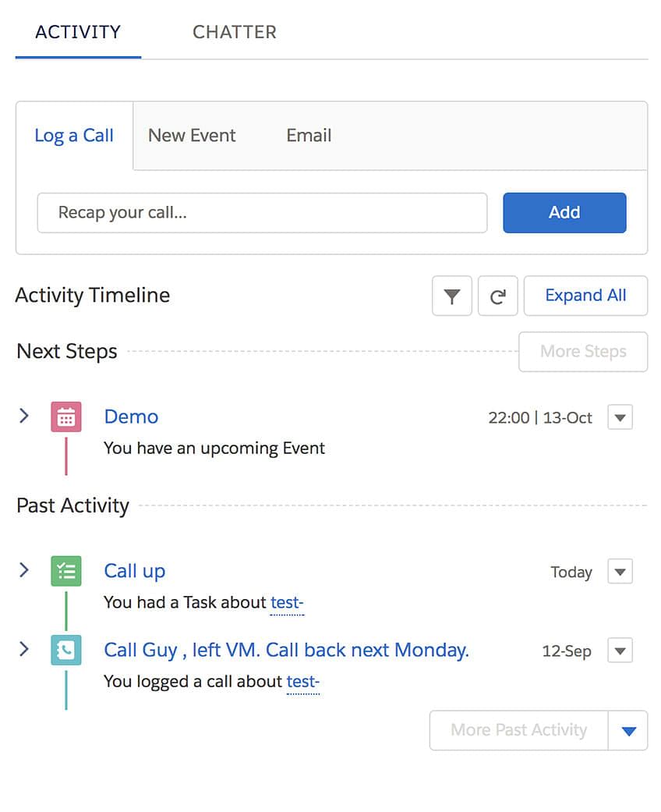Open the Demo event link
This screenshot has height=812, width=661.
(131, 417)
